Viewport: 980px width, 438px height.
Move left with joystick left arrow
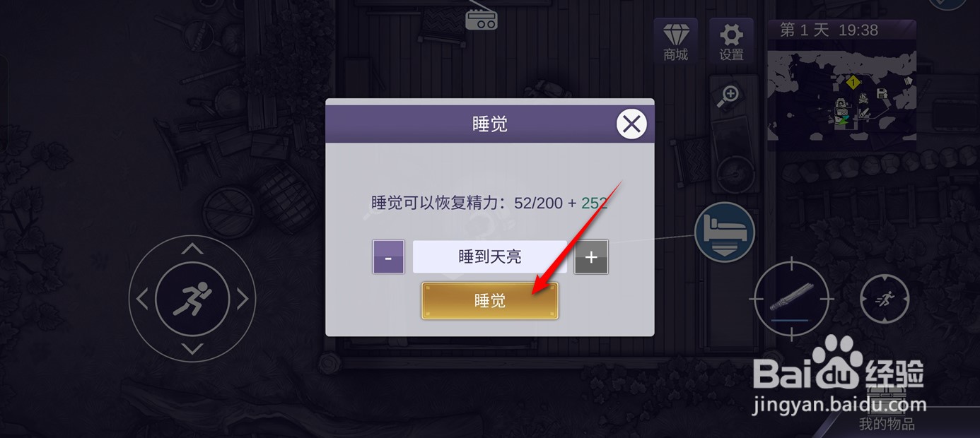pyautogui.click(x=142, y=299)
